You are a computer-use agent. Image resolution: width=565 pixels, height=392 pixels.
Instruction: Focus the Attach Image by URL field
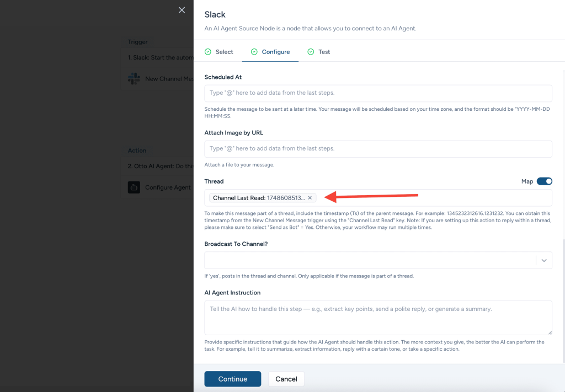pyautogui.click(x=379, y=149)
